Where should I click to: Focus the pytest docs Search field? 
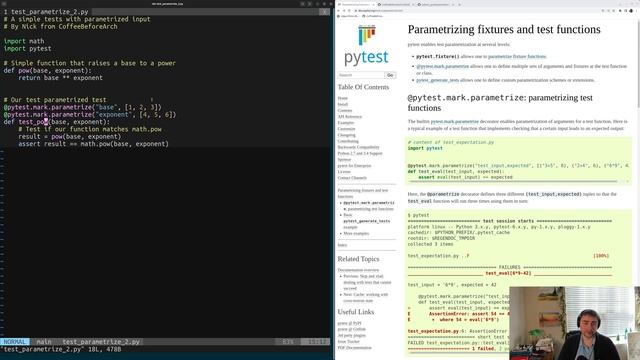click(x=361, y=75)
